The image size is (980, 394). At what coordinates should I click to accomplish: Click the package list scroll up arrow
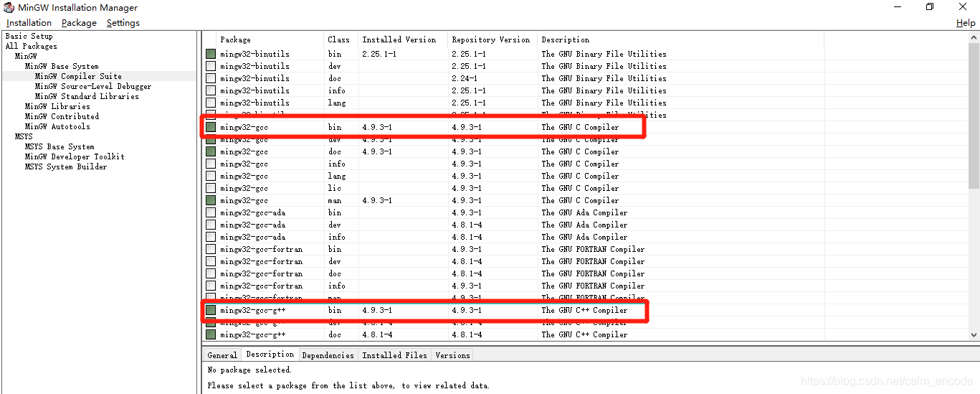[x=974, y=38]
